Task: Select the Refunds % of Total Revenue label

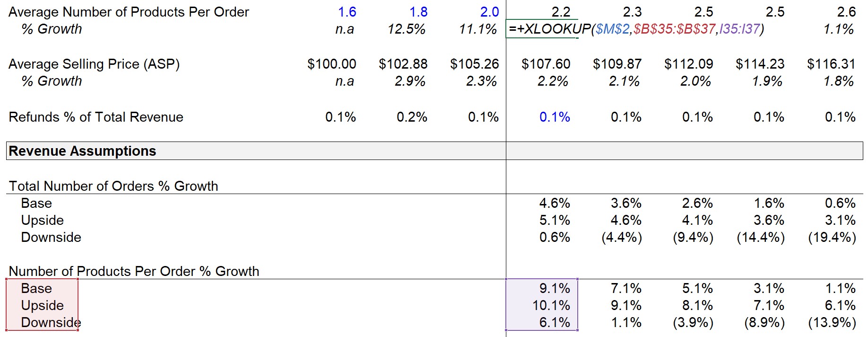Action: pyautogui.click(x=96, y=117)
